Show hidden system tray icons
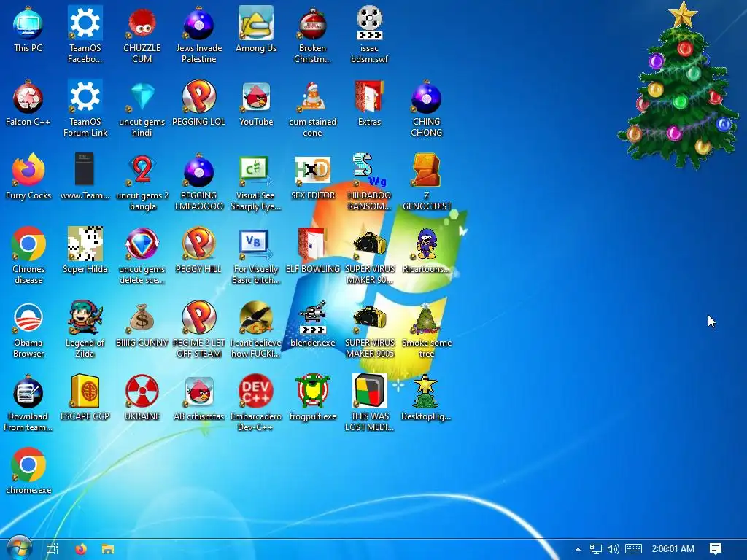747x560 pixels. tap(578, 549)
